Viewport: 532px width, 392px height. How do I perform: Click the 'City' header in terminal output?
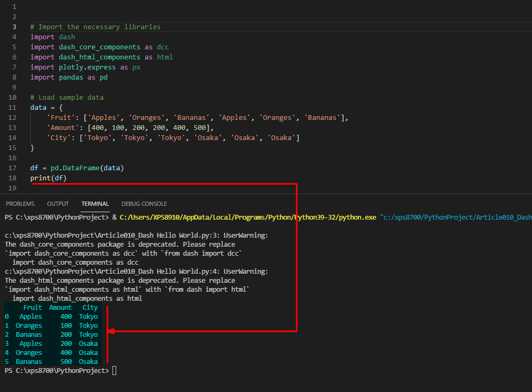[x=90, y=308]
